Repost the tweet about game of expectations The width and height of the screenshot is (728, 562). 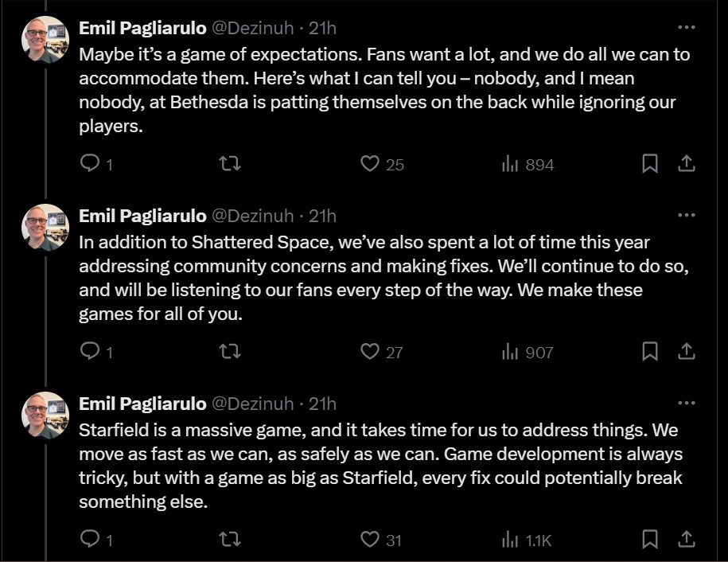pyautogui.click(x=230, y=163)
